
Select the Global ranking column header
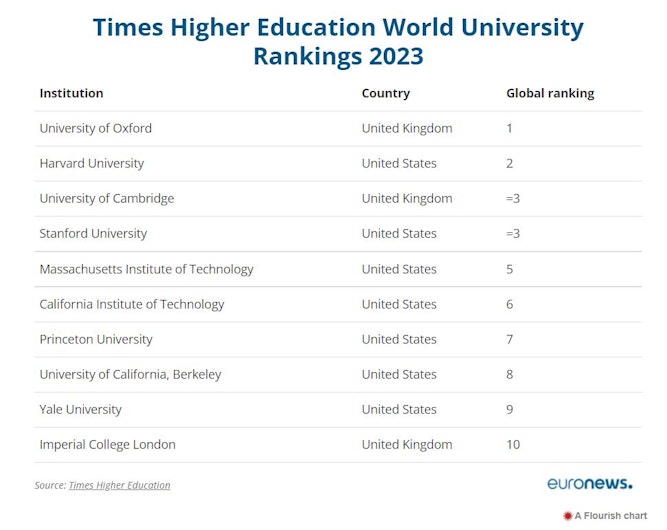(550, 93)
